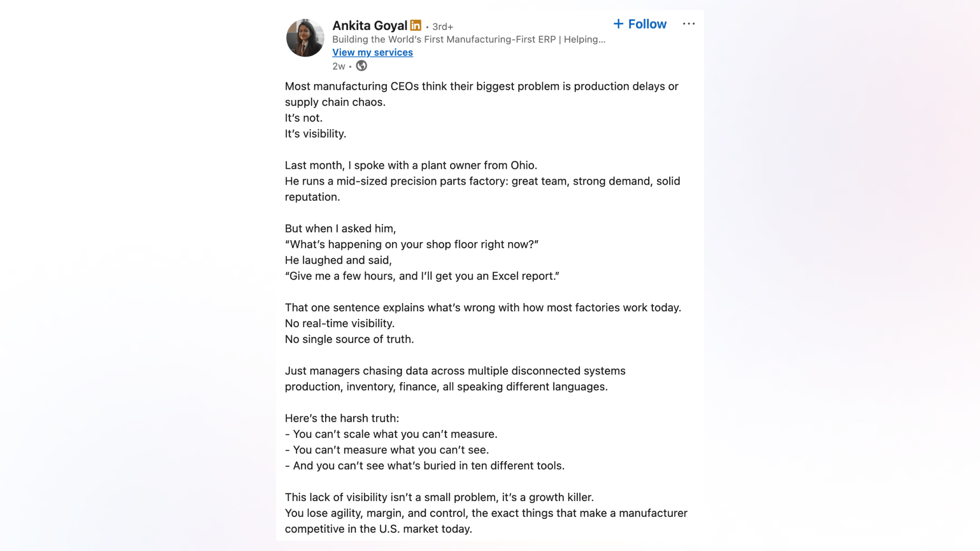Select the line 'It's visibility.'
The image size is (980, 551).
(x=315, y=134)
